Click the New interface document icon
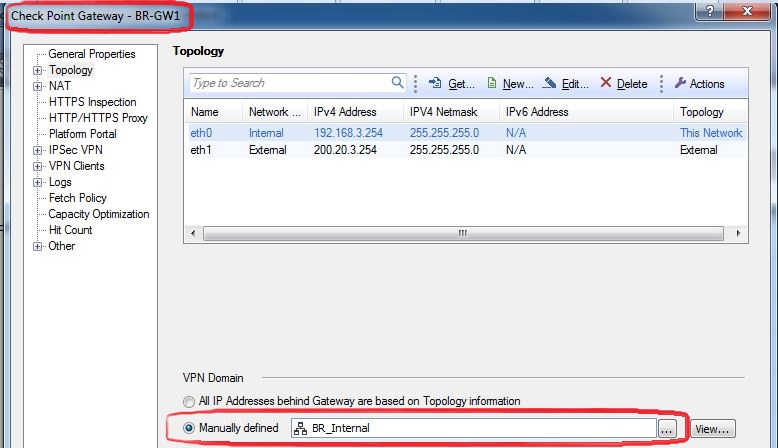The height and width of the screenshot is (448, 778). click(x=492, y=83)
